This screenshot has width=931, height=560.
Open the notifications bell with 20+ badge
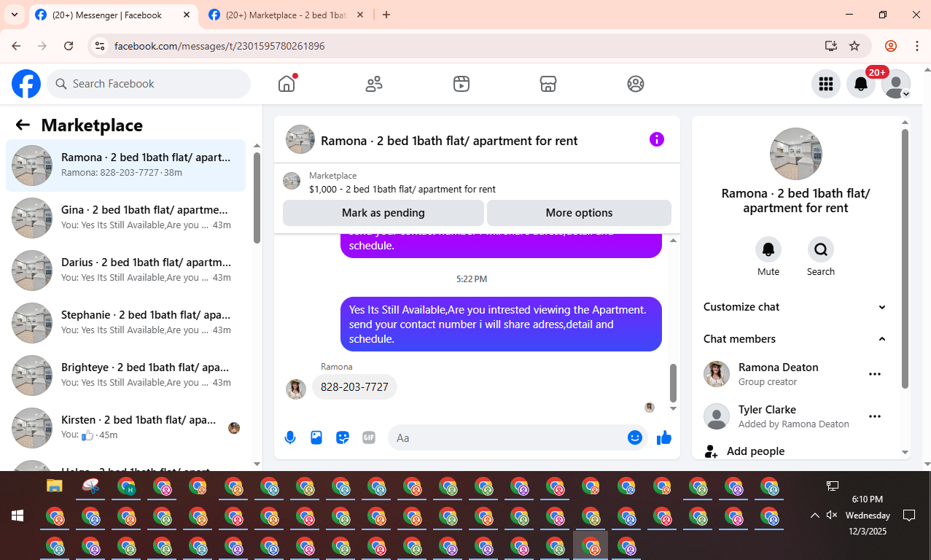pos(861,84)
